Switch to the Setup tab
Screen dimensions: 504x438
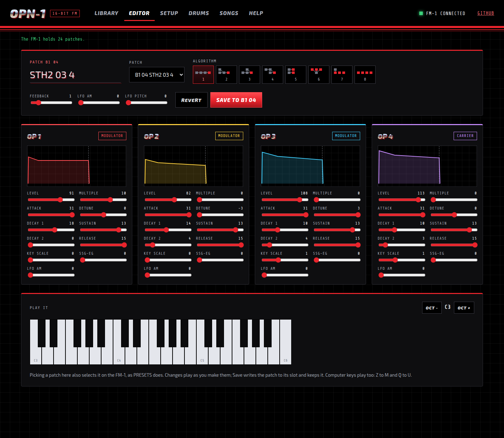pyautogui.click(x=169, y=13)
